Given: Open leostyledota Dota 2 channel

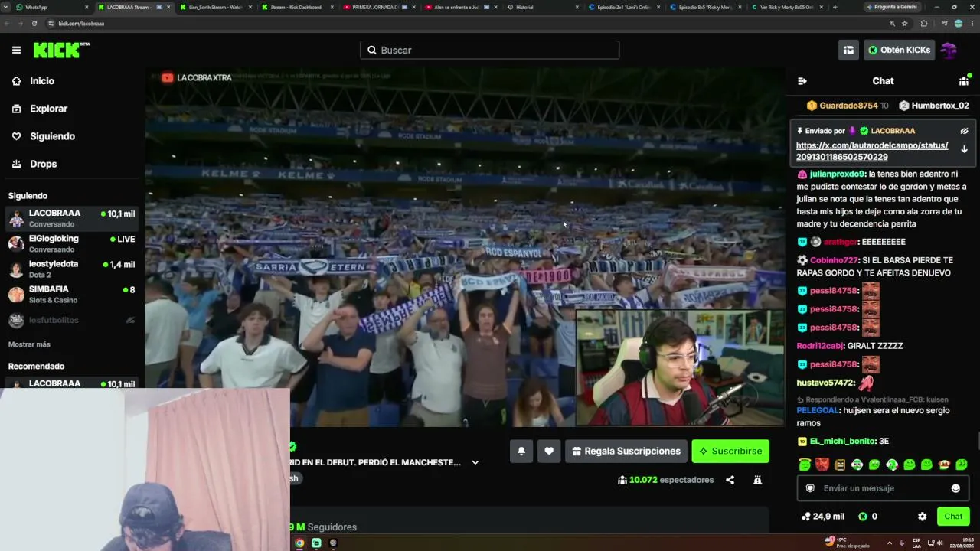Looking at the screenshot, I should [72, 269].
